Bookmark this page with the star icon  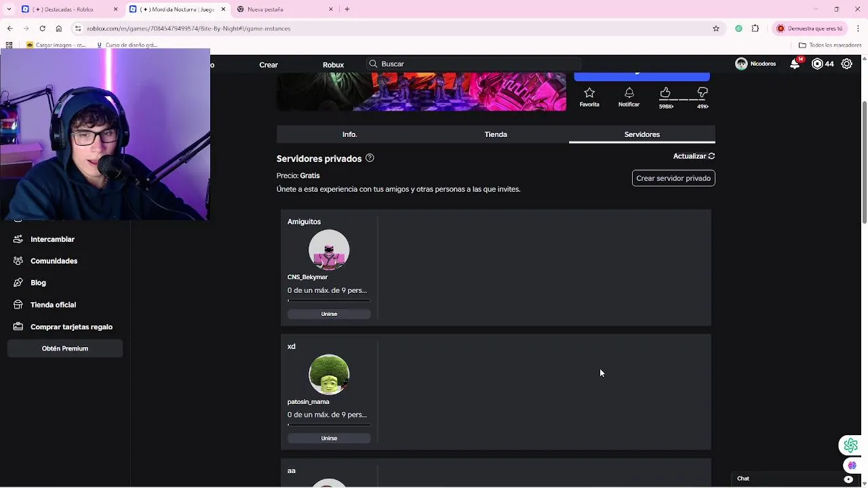715,28
